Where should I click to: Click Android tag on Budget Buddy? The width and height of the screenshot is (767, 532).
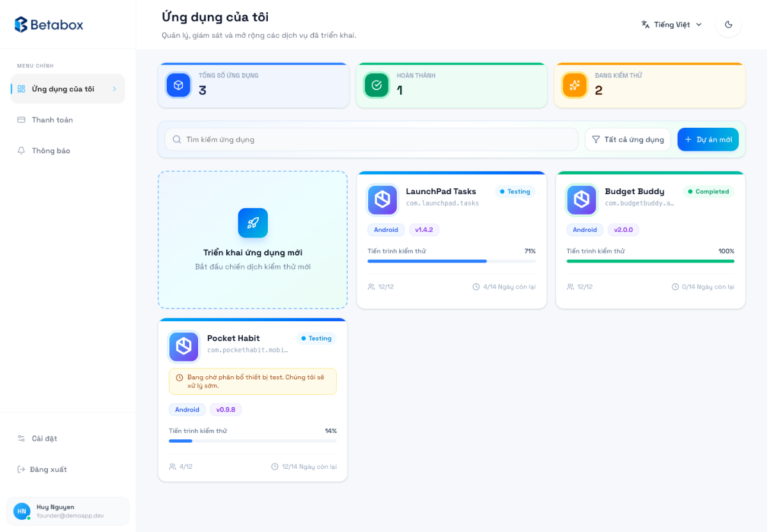(x=585, y=230)
